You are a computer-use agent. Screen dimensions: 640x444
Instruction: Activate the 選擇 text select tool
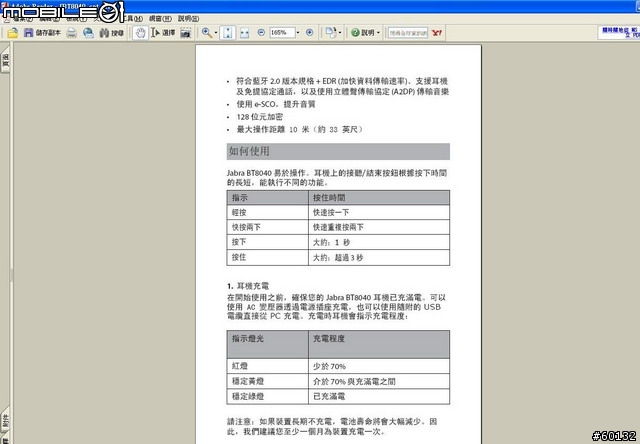(163, 33)
